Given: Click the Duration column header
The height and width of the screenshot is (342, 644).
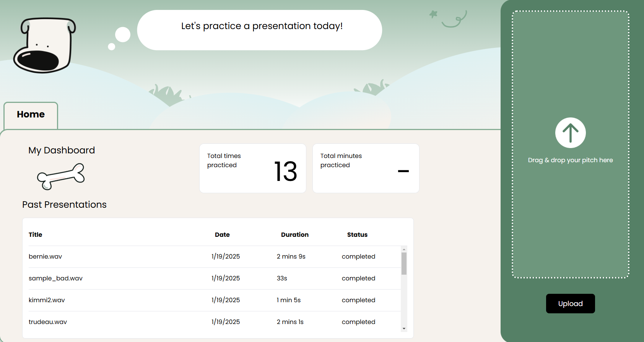Looking at the screenshot, I should pos(294,235).
